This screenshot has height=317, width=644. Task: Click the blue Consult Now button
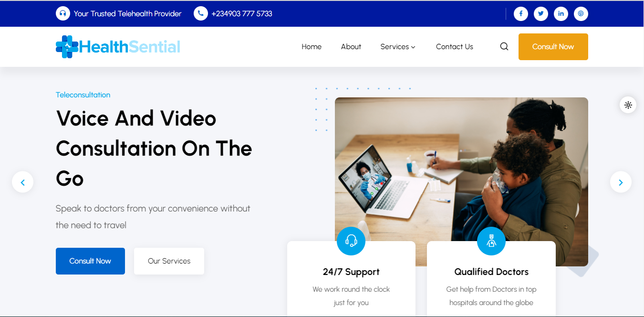[90, 261]
